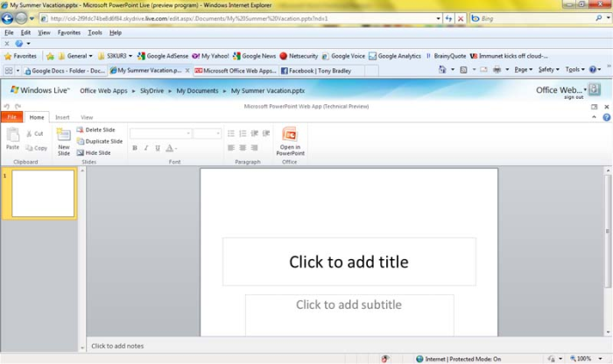Viewport: 613px width, 364px height.
Task: Toggle Italic formatting
Action: coord(146,148)
